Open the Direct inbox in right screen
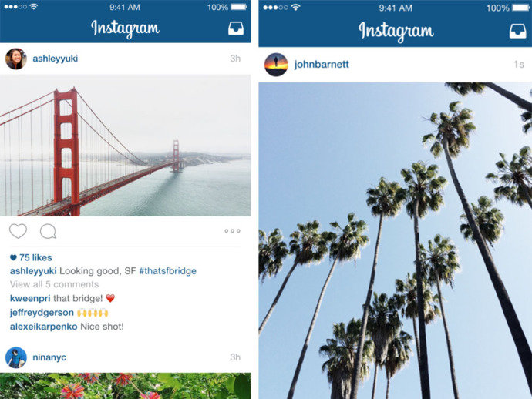The width and height of the screenshot is (532, 399). 518,31
